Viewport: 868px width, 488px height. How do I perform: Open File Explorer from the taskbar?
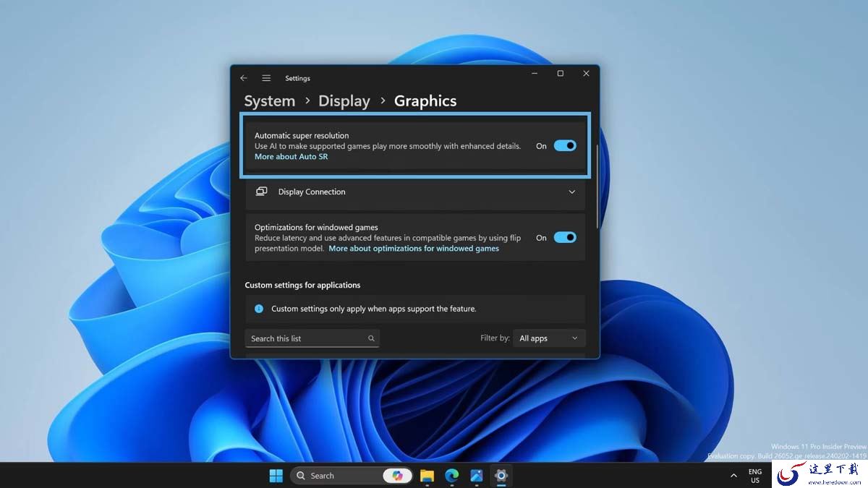coord(427,476)
